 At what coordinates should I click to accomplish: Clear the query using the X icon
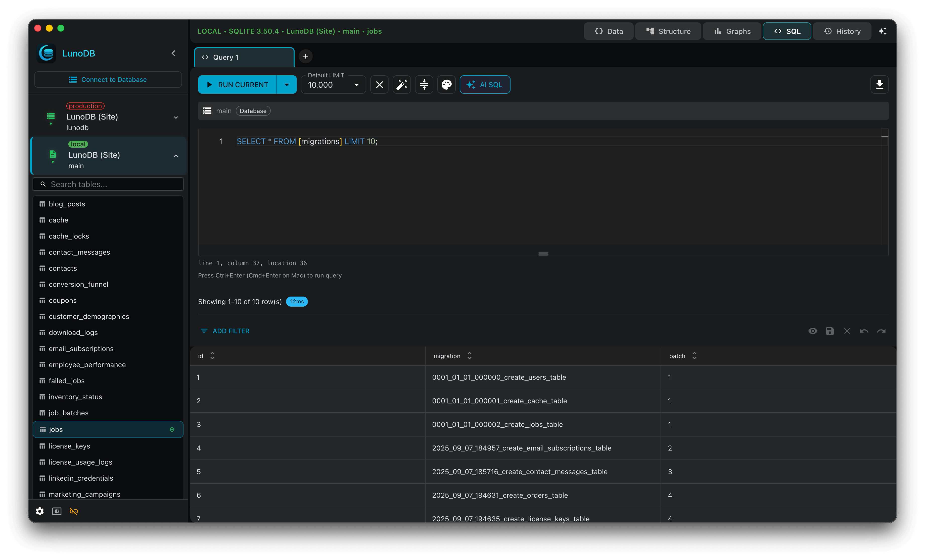(379, 84)
